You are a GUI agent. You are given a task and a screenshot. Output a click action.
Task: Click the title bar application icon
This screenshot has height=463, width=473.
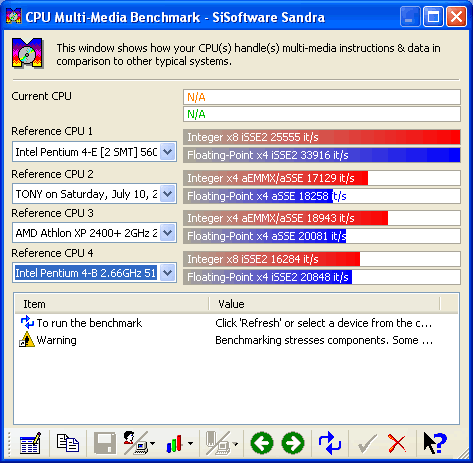14,16
